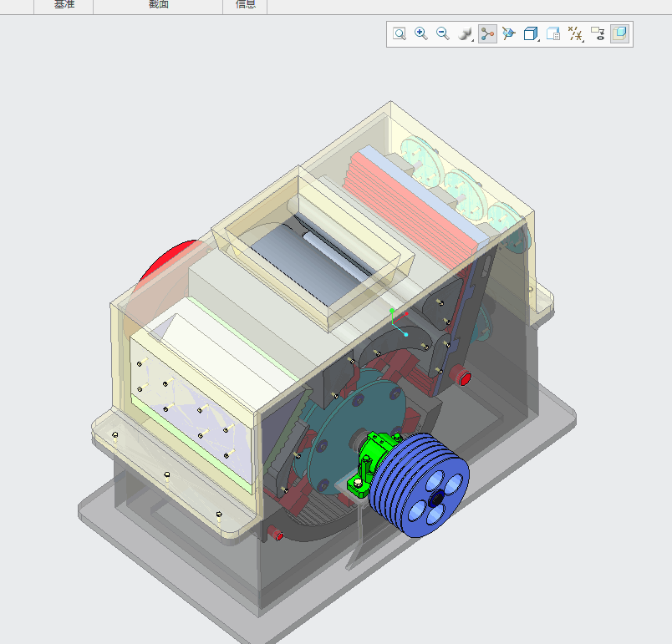Open the saved orientations cube dropdown

pyautogui.click(x=532, y=33)
